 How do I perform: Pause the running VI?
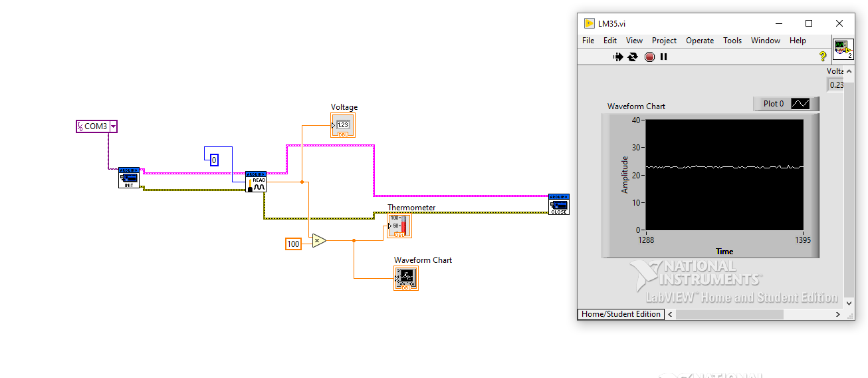[663, 57]
